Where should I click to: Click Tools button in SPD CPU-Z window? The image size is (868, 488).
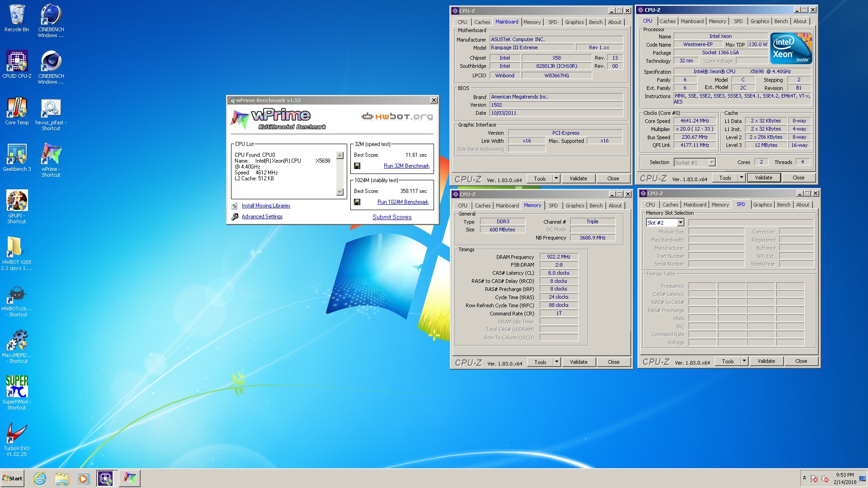pos(728,361)
